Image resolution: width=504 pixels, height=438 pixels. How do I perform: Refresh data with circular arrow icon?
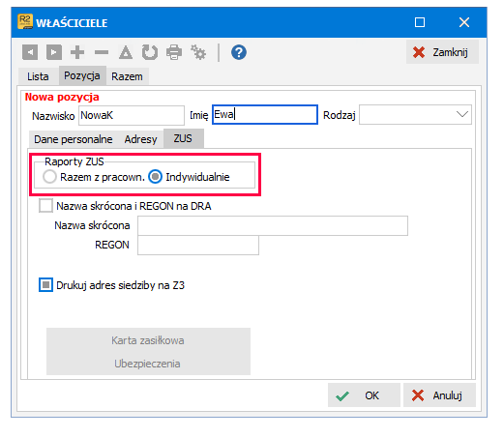tap(150, 52)
